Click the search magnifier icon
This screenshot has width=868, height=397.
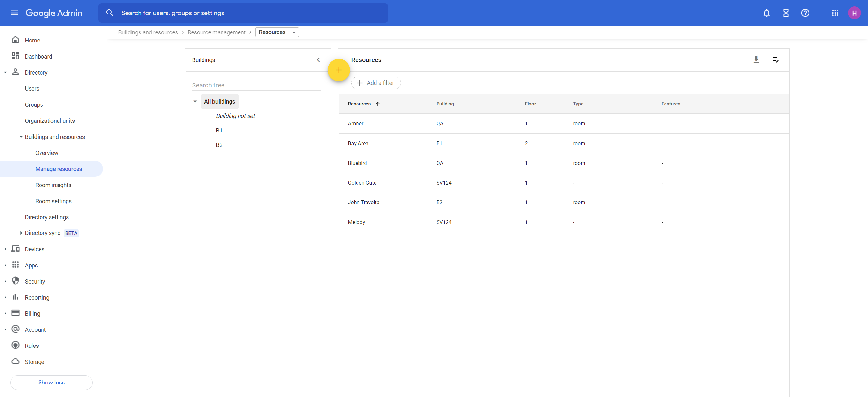pos(110,13)
